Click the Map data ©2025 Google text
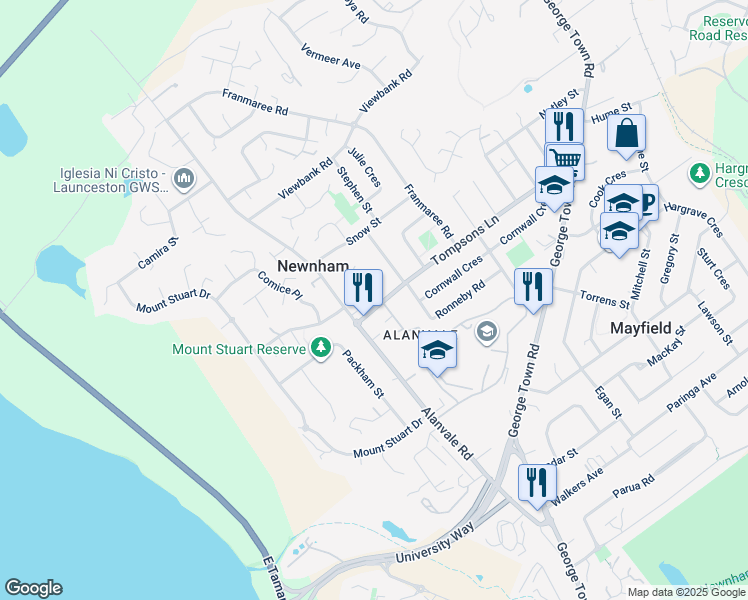 pos(686,592)
